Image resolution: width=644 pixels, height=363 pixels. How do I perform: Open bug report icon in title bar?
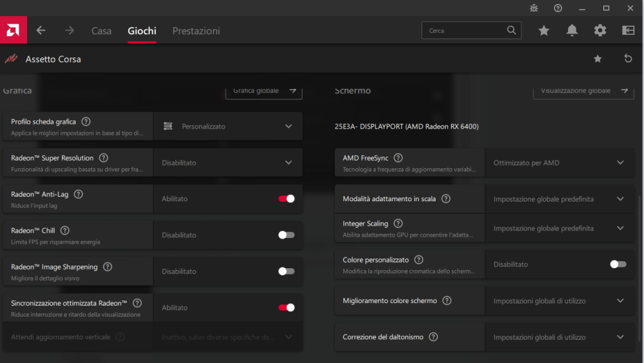533,8
